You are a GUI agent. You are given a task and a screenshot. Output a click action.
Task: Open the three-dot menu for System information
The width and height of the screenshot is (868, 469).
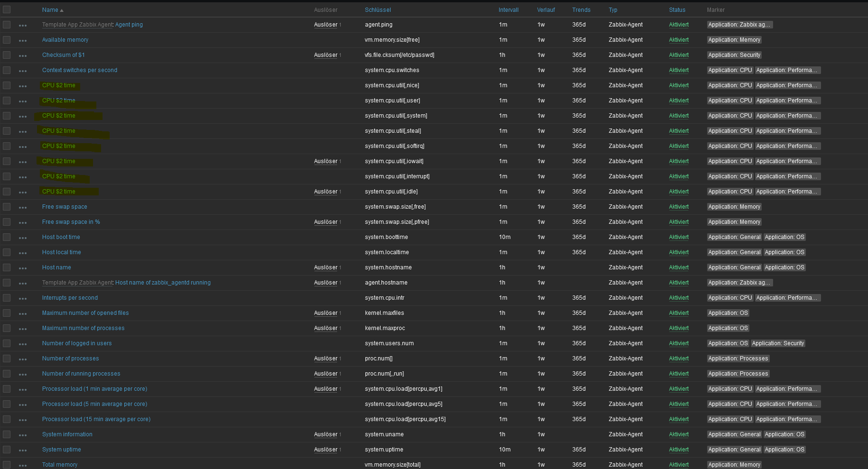tap(23, 435)
